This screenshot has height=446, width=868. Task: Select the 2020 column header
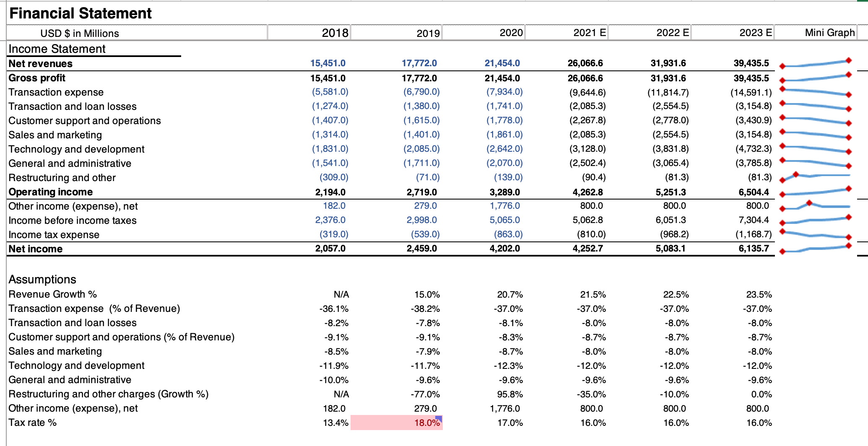coord(511,33)
